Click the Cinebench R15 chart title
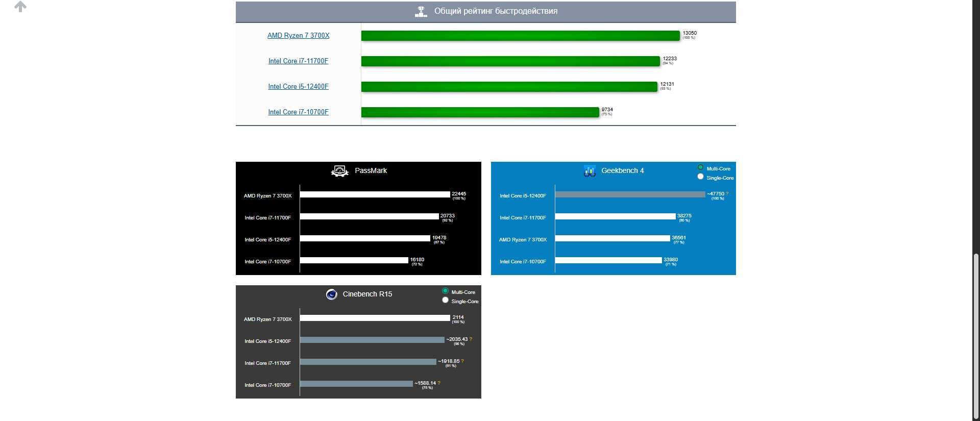This screenshot has width=980, height=421. 367,294
